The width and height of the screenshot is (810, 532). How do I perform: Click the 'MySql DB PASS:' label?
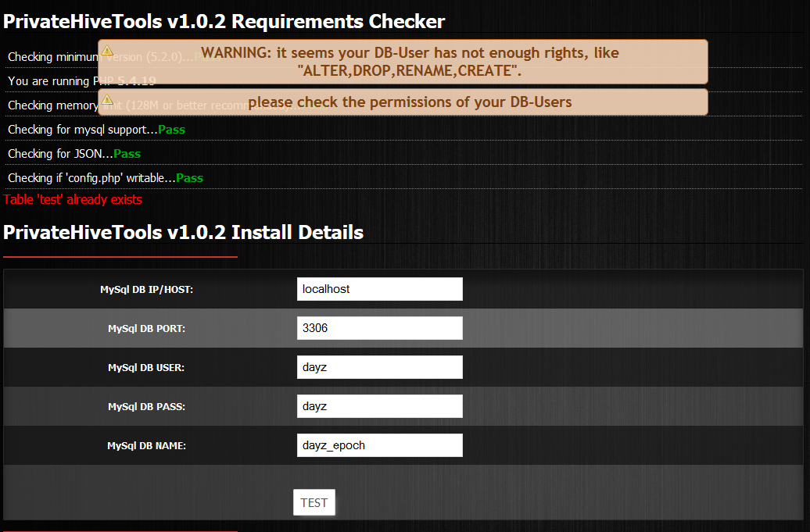(x=147, y=406)
